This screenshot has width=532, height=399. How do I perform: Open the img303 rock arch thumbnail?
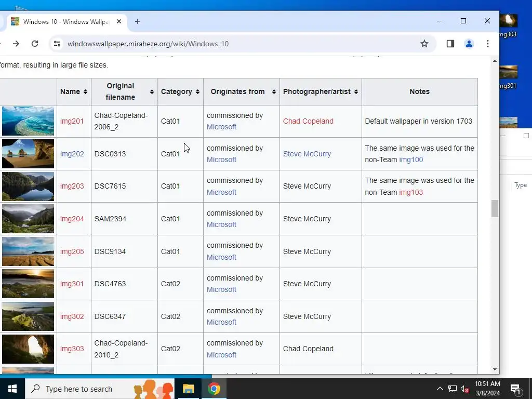tap(28, 349)
